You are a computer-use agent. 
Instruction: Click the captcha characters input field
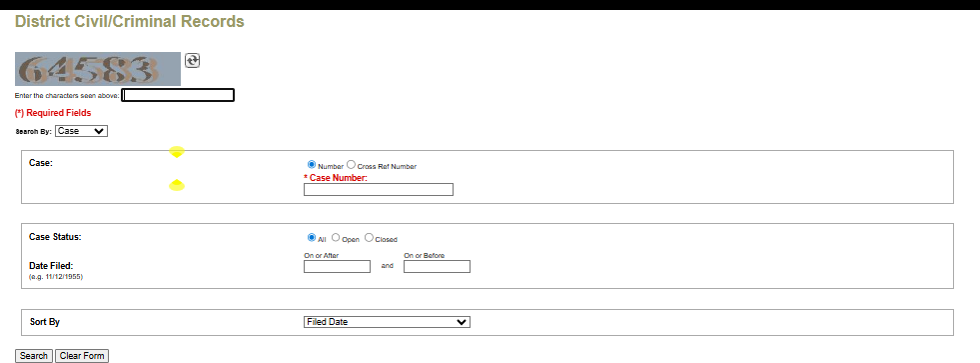tap(178, 95)
